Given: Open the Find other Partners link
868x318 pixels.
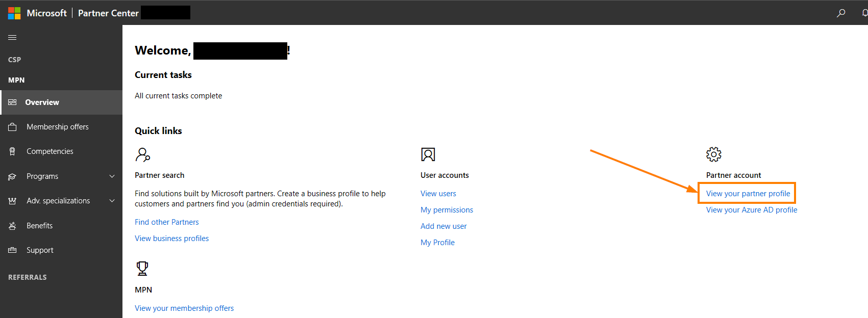Looking at the screenshot, I should coord(167,222).
